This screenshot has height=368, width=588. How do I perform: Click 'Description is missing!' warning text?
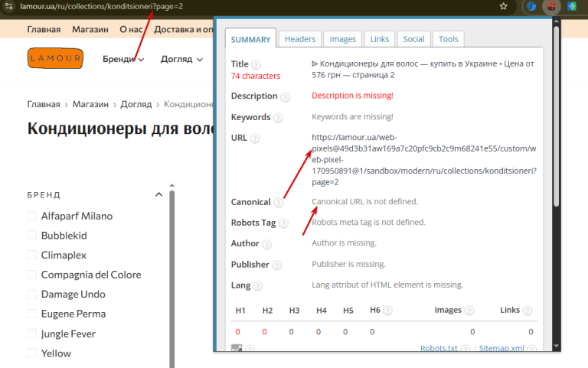coord(352,96)
